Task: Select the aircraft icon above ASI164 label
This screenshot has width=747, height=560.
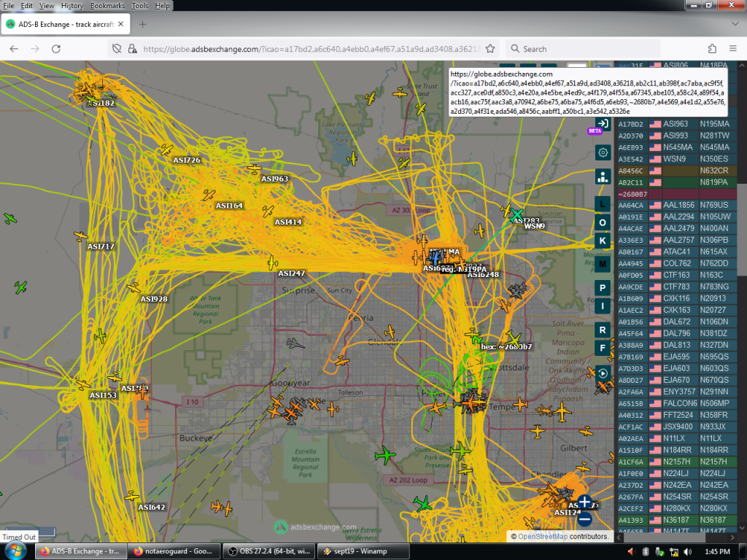Action: click(208, 195)
